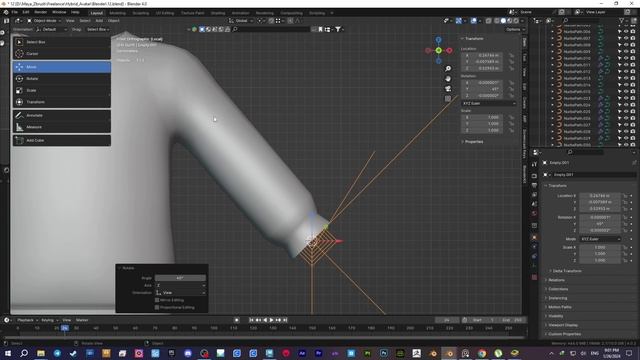Hide NurbsPath.010 with eye icon

coord(626,58)
